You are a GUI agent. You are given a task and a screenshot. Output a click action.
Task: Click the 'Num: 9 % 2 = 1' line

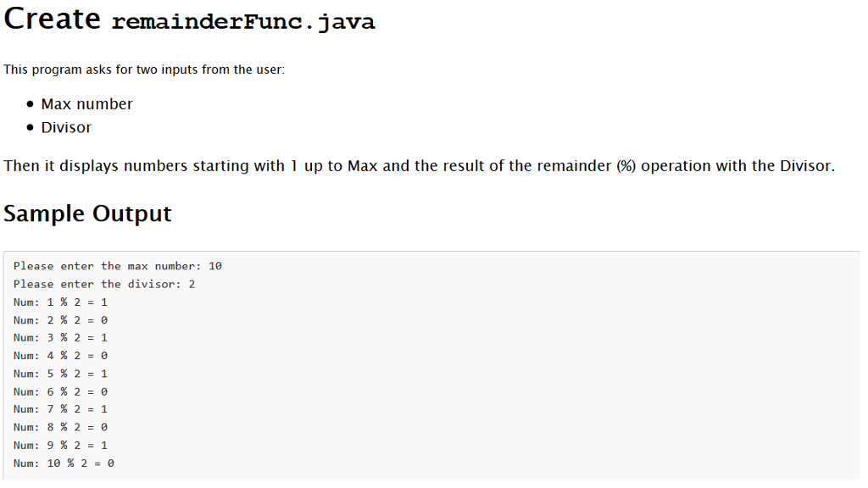(x=60, y=446)
